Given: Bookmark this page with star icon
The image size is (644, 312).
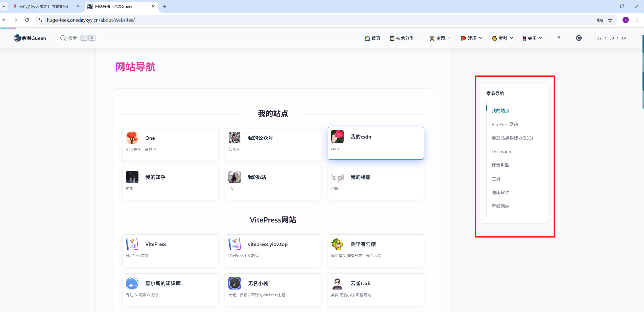Looking at the screenshot, I should (610, 20).
